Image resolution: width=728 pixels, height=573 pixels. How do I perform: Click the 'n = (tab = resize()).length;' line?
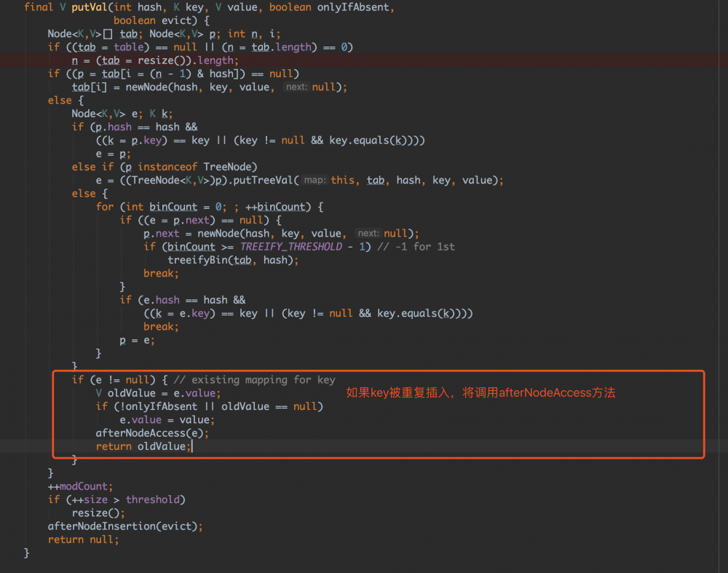(155, 60)
